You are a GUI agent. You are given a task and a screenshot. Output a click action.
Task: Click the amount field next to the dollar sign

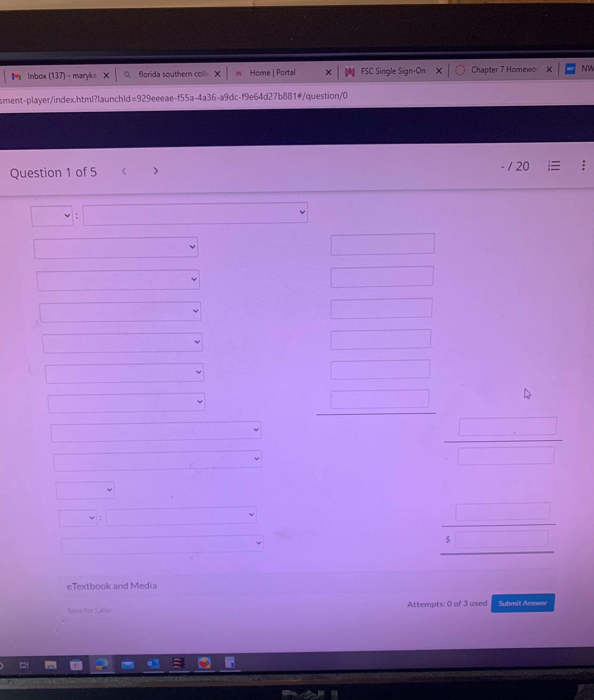[501, 539]
